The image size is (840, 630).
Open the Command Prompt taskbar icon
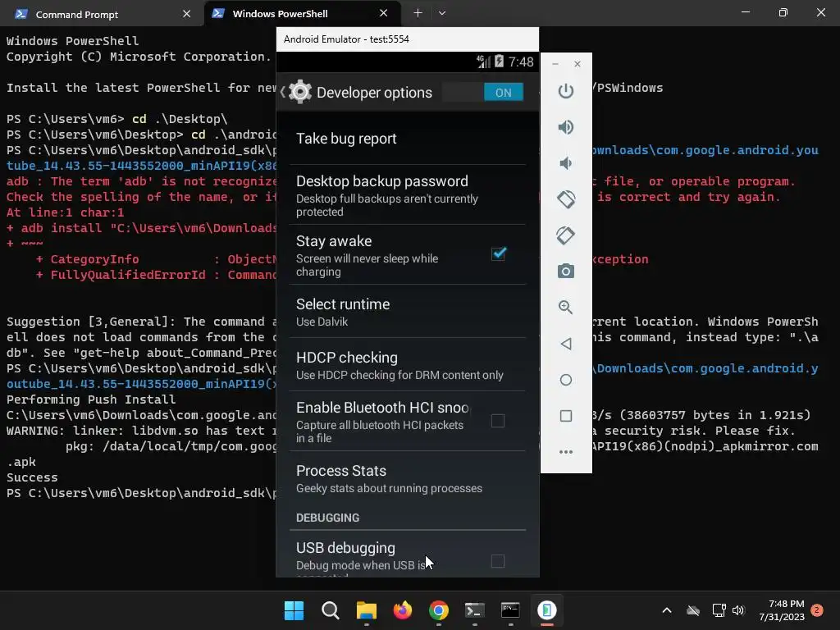click(510, 610)
